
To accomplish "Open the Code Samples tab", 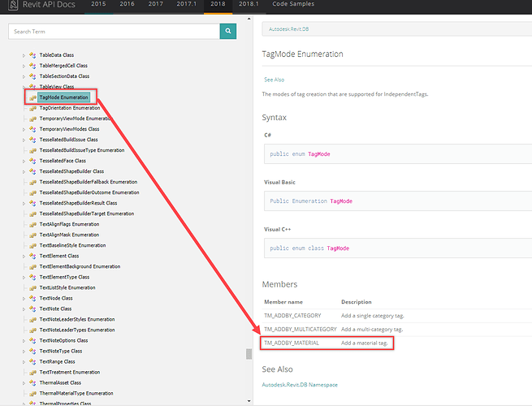I will [x=293, y=5].
